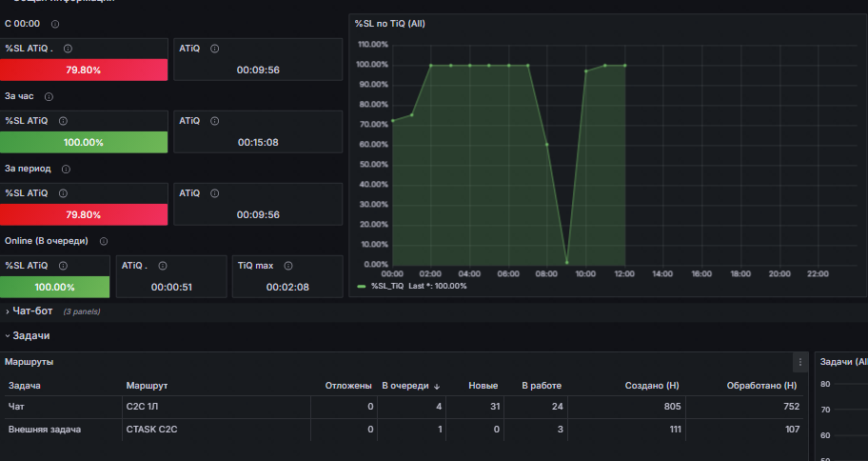Click the "CTASK C2C" route cell
The height and width of the screenshot is (461, 868).
coord(151,430)
